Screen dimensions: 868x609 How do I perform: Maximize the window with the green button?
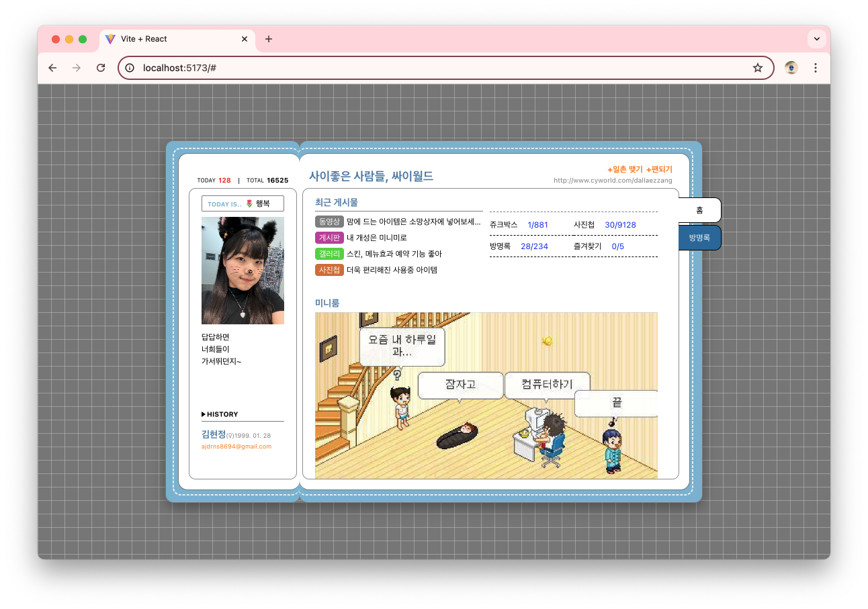[83, 39]
